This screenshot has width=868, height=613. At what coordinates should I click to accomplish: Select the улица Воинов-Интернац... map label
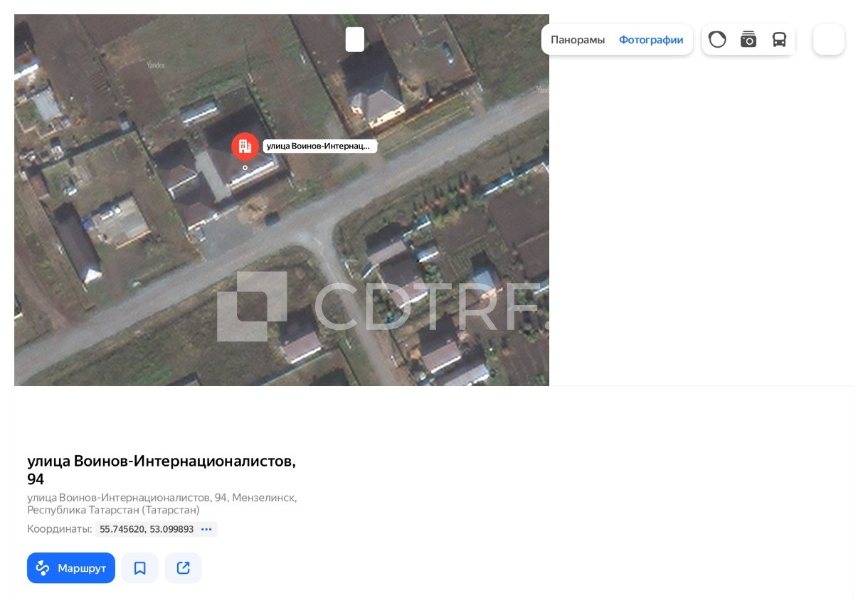click(x=319, y=146)
